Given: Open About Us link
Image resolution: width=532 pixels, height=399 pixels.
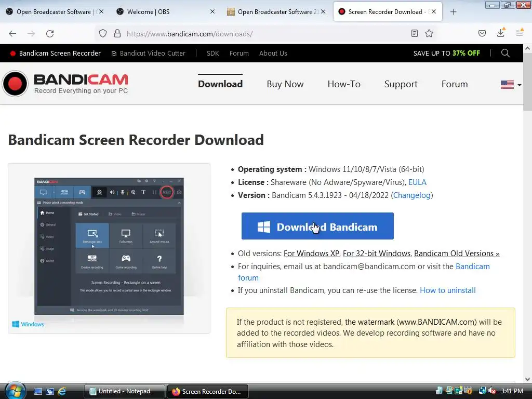Looking at the screenshot, I should (273, 54).
